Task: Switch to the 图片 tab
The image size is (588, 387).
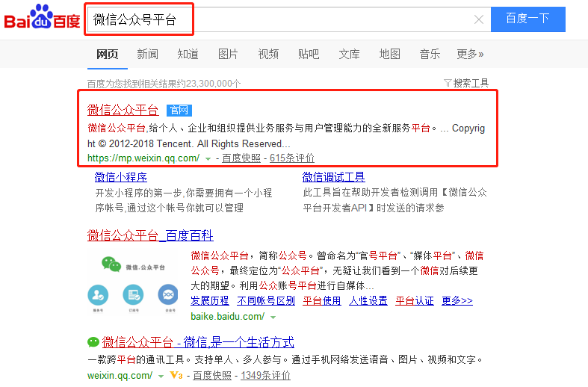Action: (228, 54)
